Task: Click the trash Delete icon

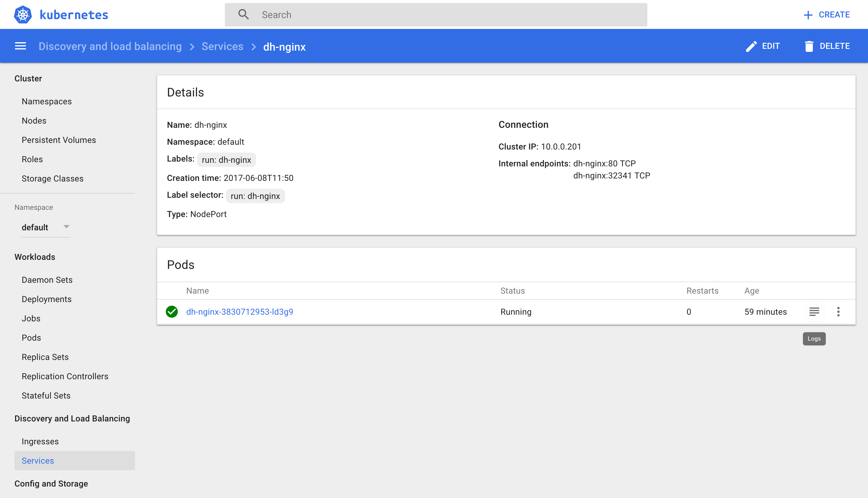Action: pyautogui.click(x=809, y=46)
